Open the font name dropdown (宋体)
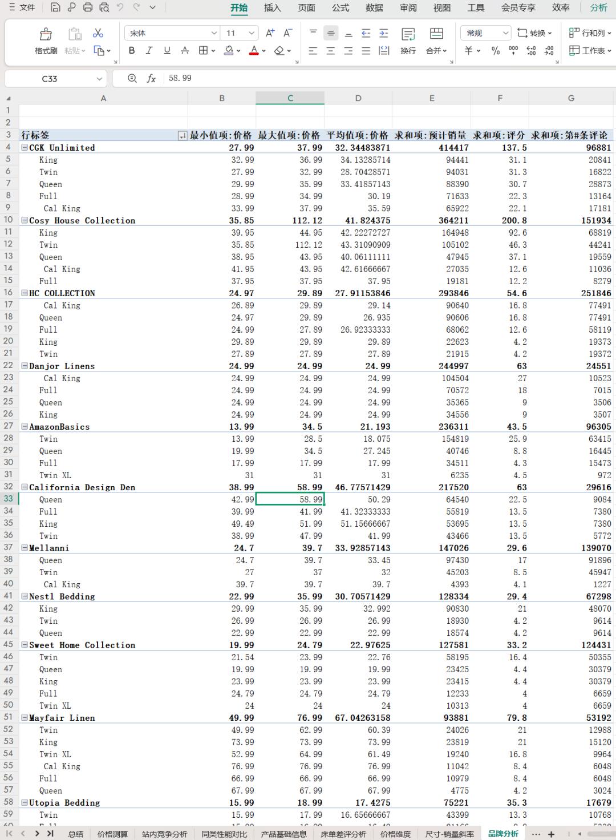The height and width of the screenshot is (840, 616). pyautogui.click(x=214, y=33)
